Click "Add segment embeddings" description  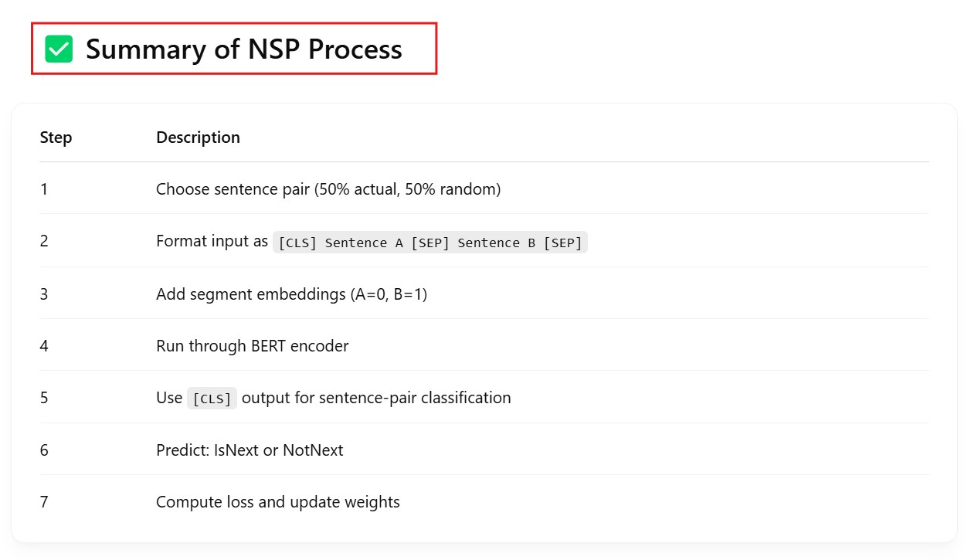pyautogui.click(x=291, y=294)
